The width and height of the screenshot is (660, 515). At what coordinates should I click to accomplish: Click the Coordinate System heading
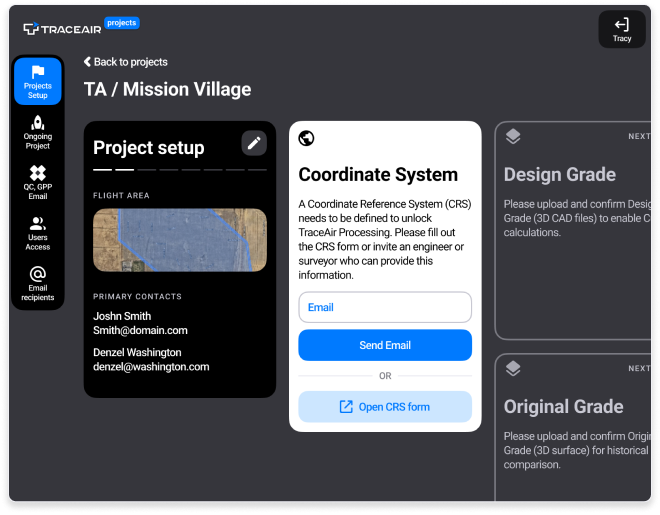(x=378, y=174)
